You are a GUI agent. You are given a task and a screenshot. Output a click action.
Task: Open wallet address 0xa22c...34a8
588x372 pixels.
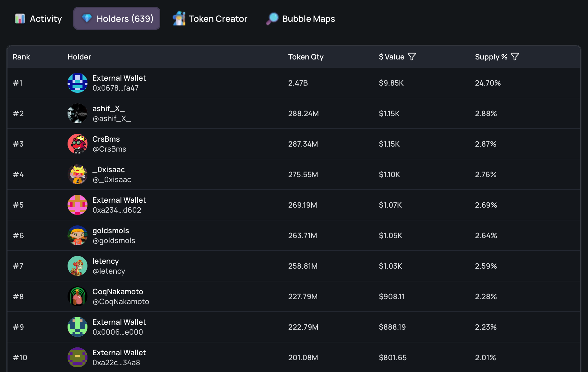tap(116, 363)
